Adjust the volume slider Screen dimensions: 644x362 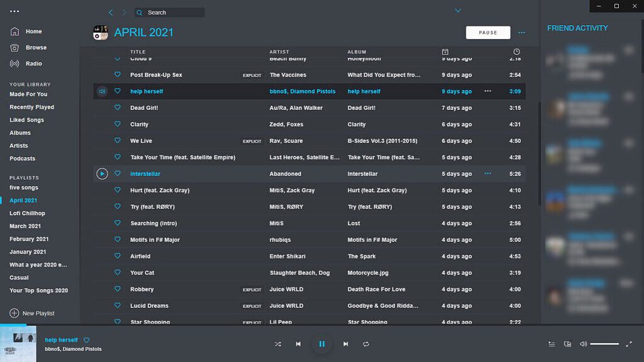pyautogui.click(x=604, y=344)
